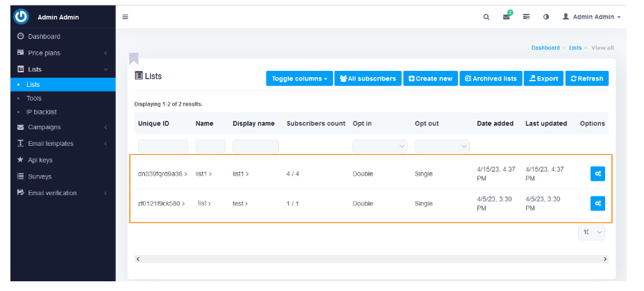
Task: Open Toggle columns dropdown
Action: (299, 78)
